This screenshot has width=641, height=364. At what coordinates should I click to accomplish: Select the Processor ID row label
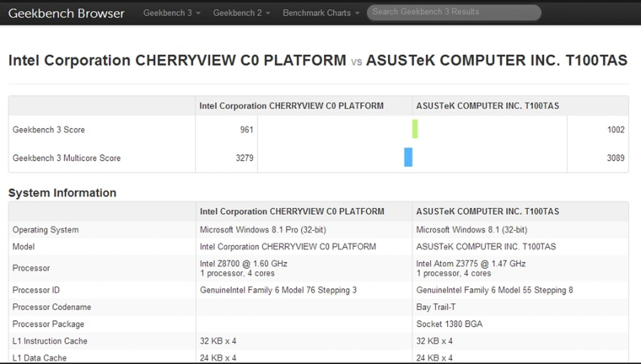click(x=36, y=290)
